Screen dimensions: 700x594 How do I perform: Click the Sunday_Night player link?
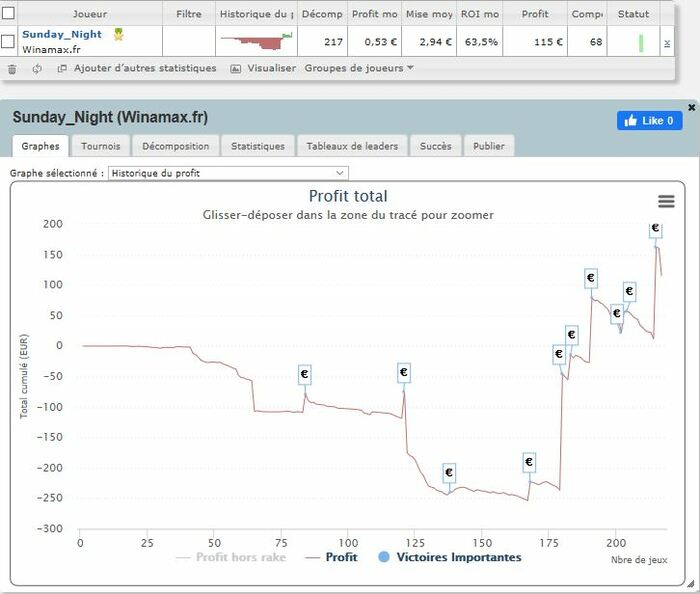(x=61, y=35)
